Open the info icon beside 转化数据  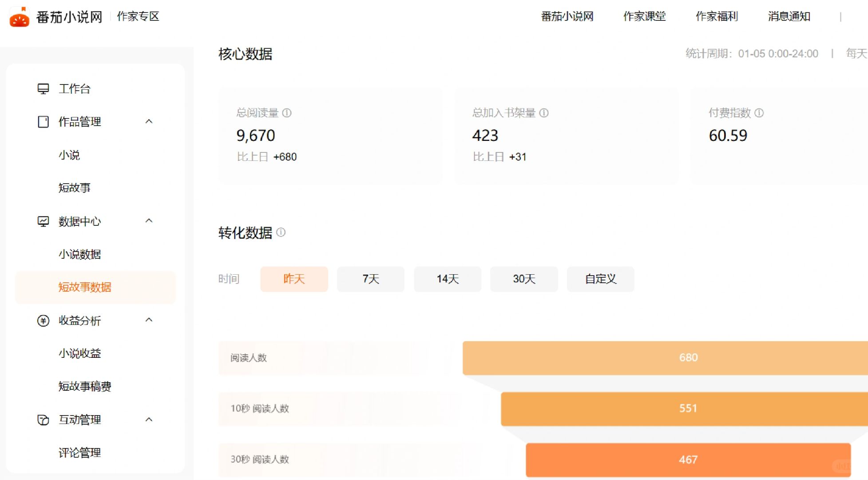tap(281, 232)
